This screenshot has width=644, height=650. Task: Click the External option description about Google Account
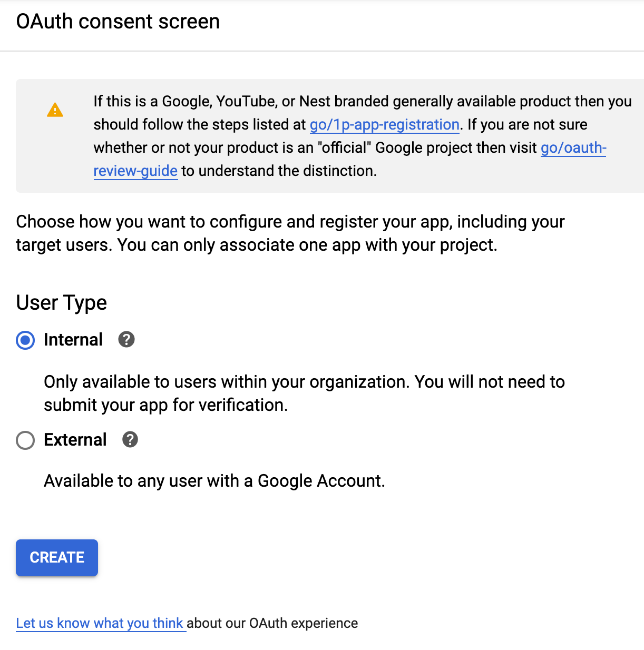214,481
